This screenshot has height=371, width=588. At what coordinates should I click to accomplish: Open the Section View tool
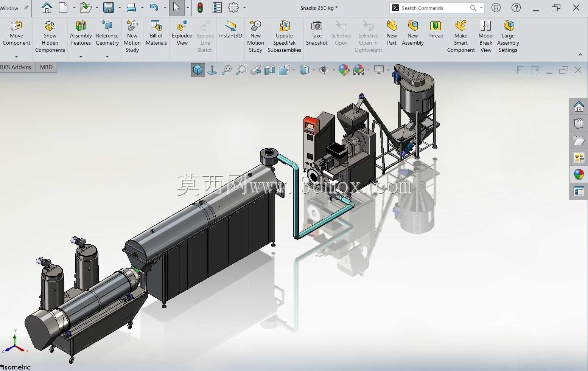(x=270, y=70)
